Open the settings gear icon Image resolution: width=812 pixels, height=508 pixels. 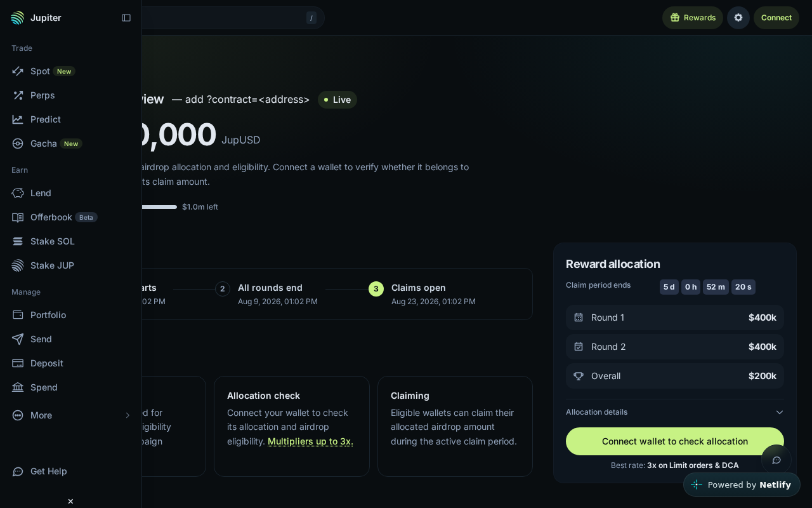(738, 18)
